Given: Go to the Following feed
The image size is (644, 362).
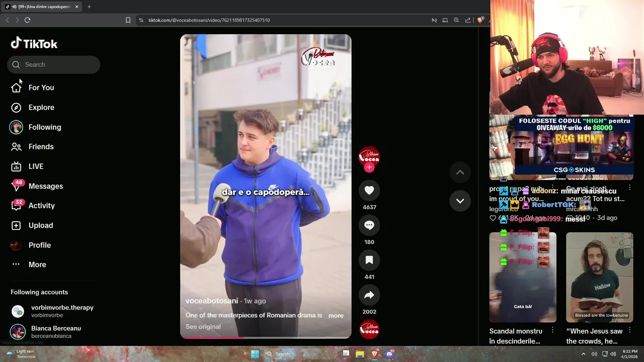Looking at the screenshot, I should click(35, 127).
